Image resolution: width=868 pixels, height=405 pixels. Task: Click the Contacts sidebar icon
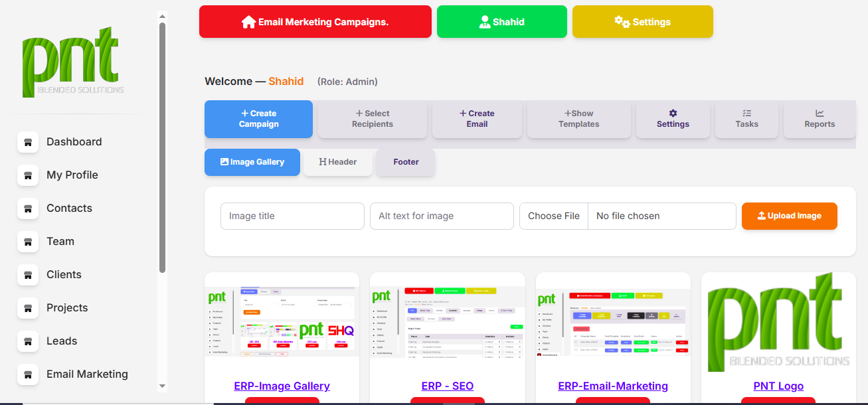(28, 208)
